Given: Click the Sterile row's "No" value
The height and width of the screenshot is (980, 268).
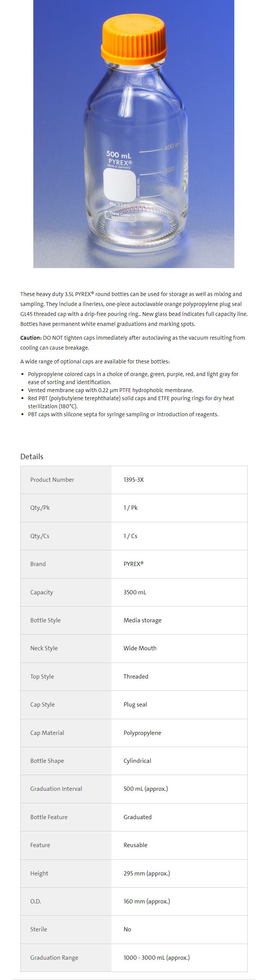Looking at the screenshot, I should [x=127, y=929].
